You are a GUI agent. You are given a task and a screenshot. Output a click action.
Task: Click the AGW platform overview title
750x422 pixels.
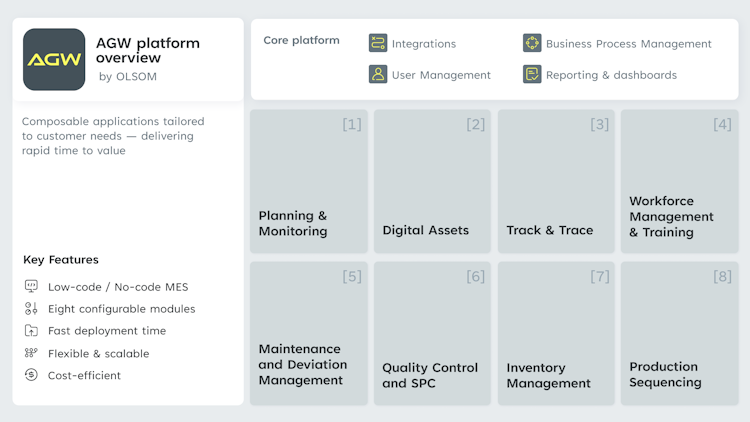point(148,50)
